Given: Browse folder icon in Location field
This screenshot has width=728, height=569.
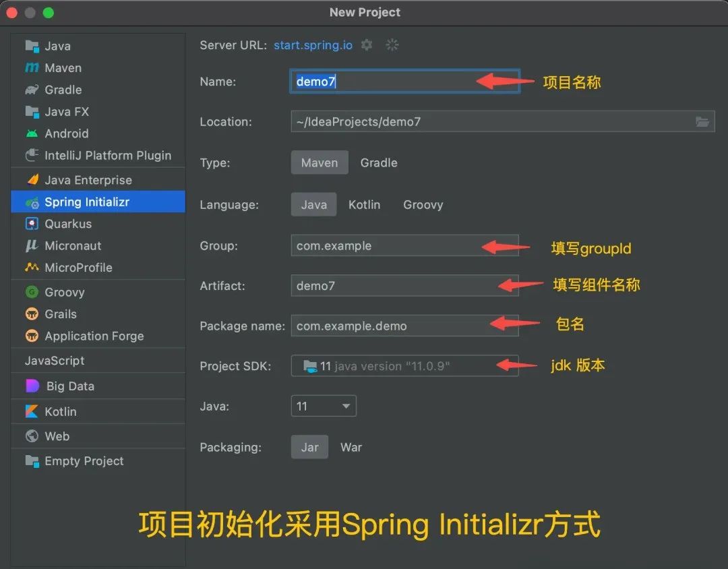Looking at the screenshot, I should 702,122.
